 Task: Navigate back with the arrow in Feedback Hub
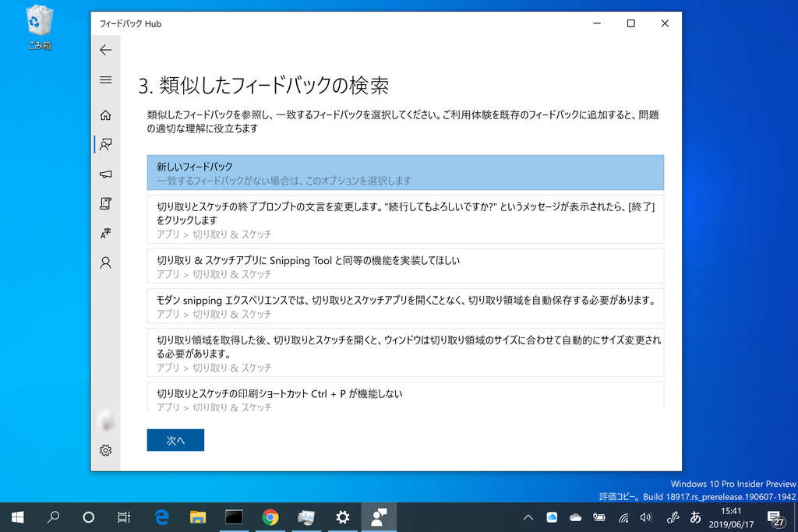click(x=105, y=50)
